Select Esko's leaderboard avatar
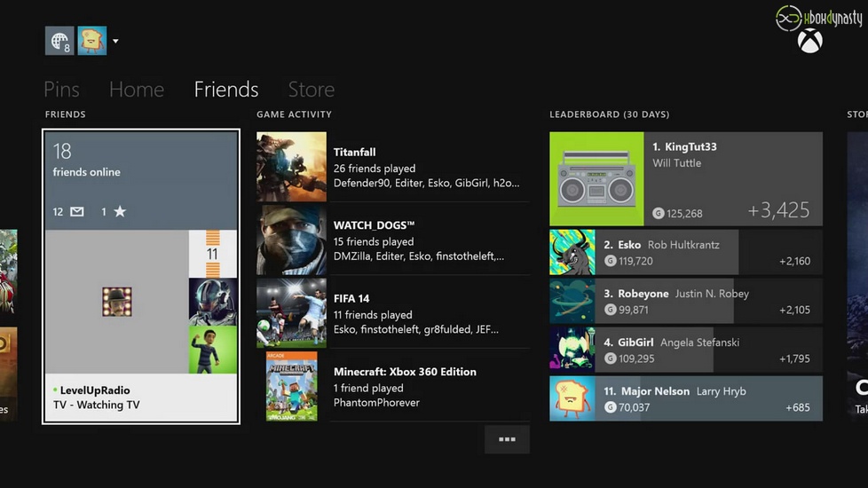This screenshot has width=868, height=488. (x=572, y=253)
